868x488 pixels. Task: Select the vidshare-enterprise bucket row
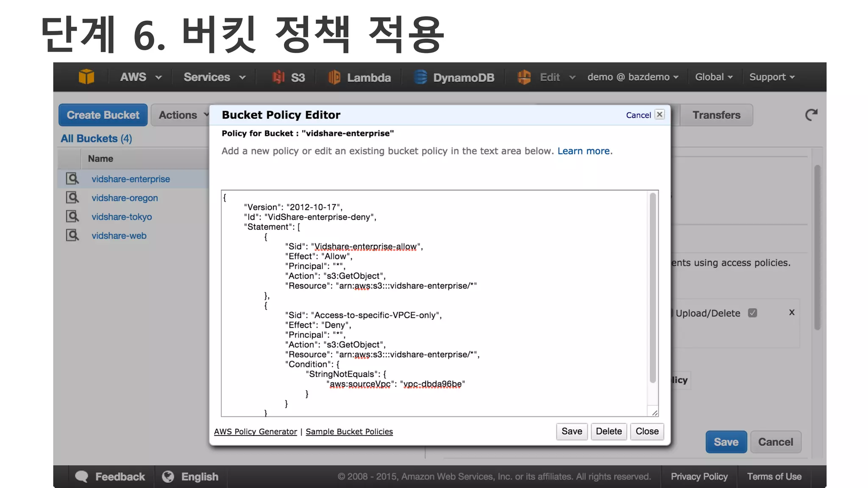point(131,179)
